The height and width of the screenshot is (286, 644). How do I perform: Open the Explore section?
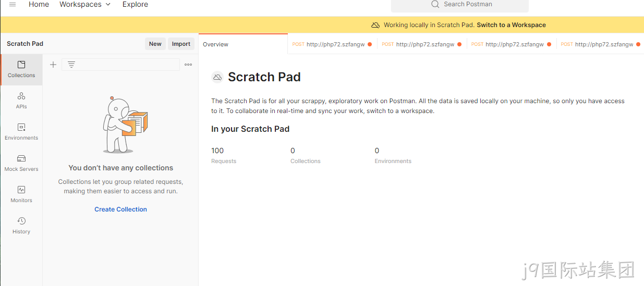[x=135, y=4]
